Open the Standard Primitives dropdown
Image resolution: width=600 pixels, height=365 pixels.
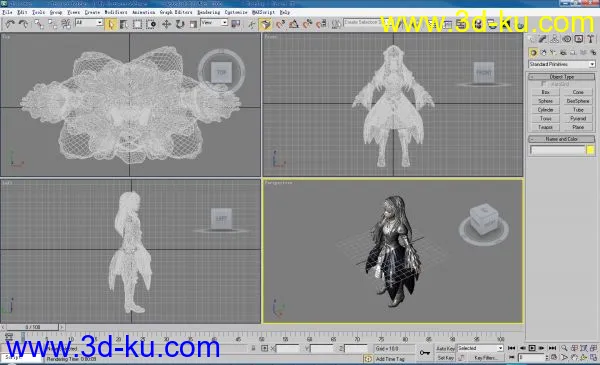pyautogui.click(x=562, y=64)
